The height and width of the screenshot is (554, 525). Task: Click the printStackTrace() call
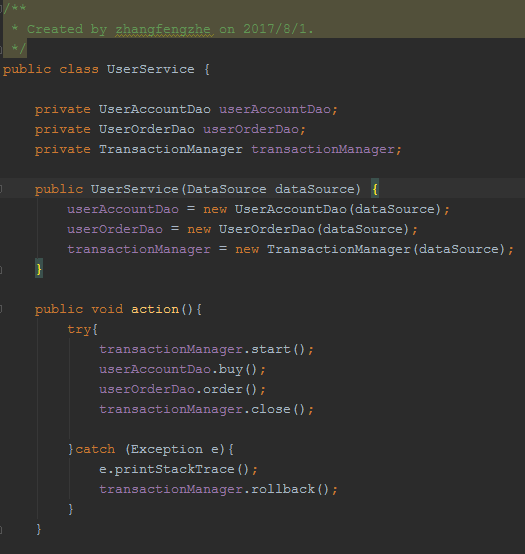[182, 470]
